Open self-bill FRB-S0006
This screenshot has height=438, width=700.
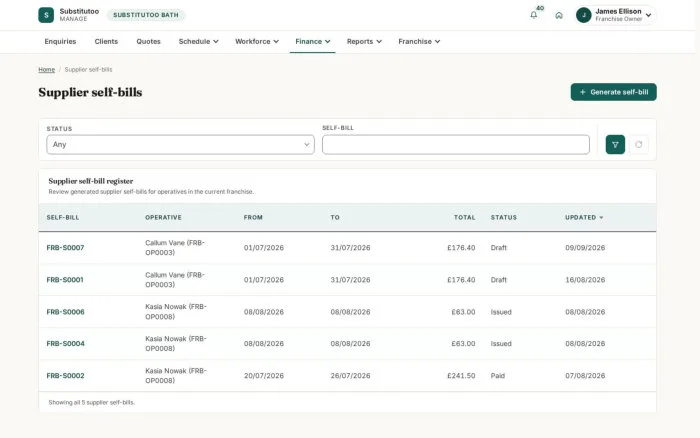[x=65, y=312]
